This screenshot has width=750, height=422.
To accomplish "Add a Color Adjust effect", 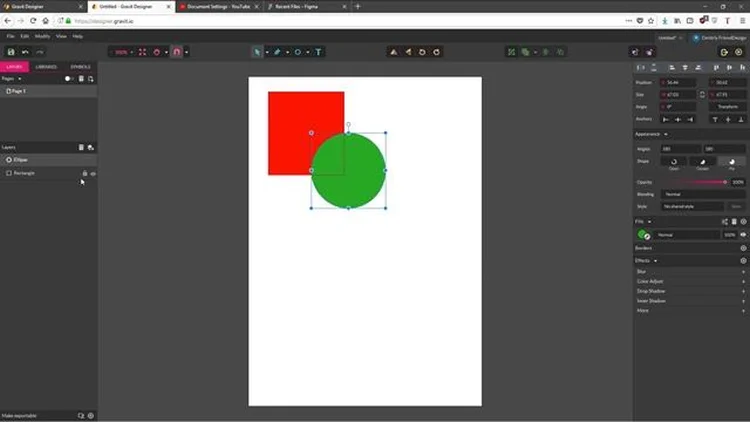I will tap(743, 281).
